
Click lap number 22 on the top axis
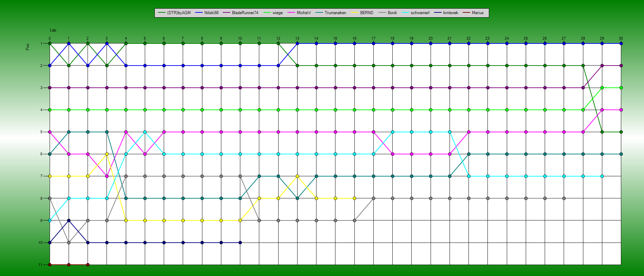pyautogui.click(x=469, y=39)
